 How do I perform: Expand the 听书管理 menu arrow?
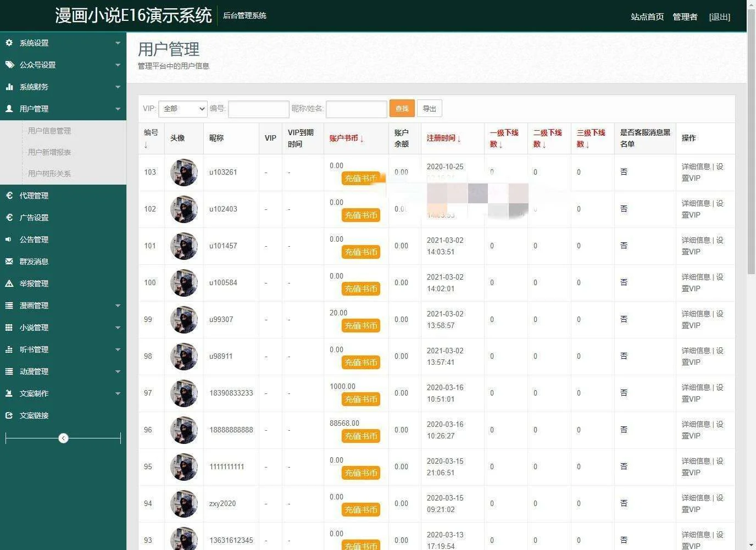pos(118,349)
